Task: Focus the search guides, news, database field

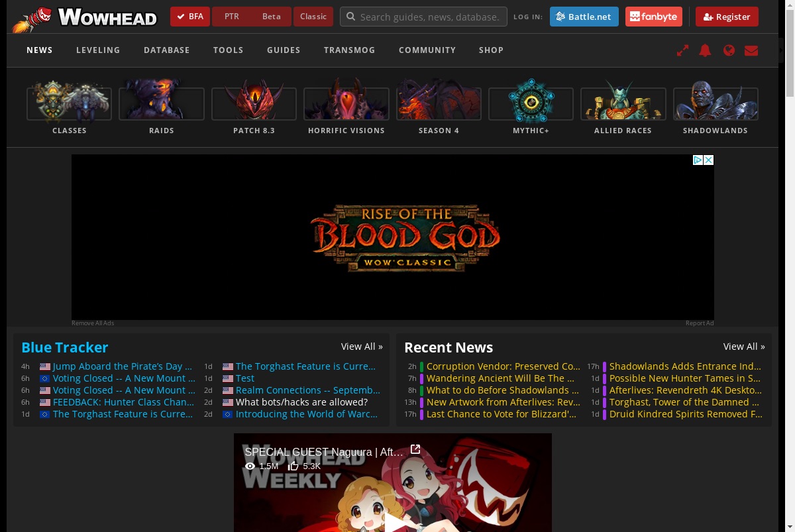Action: (423, 17)
